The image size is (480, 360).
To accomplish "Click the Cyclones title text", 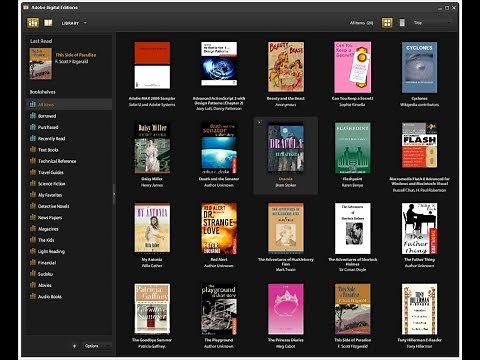I will tap(419, 98).
